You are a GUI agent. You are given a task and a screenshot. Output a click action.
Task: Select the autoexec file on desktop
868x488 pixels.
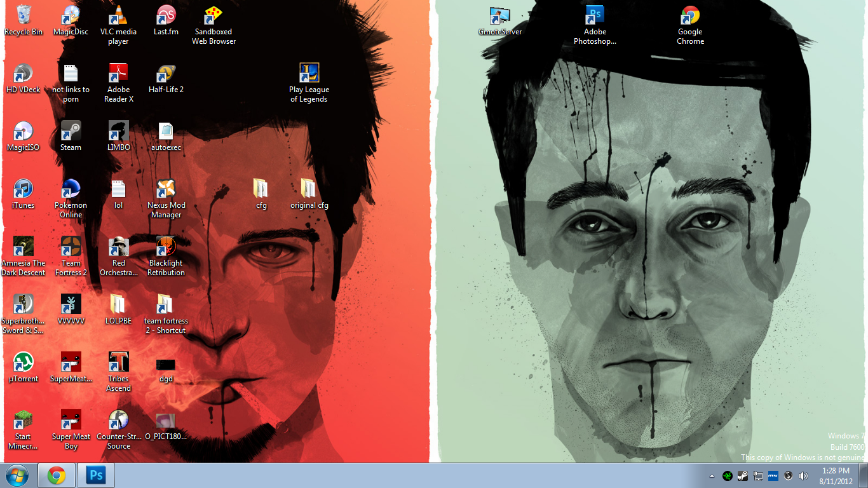tap(166, 132)
